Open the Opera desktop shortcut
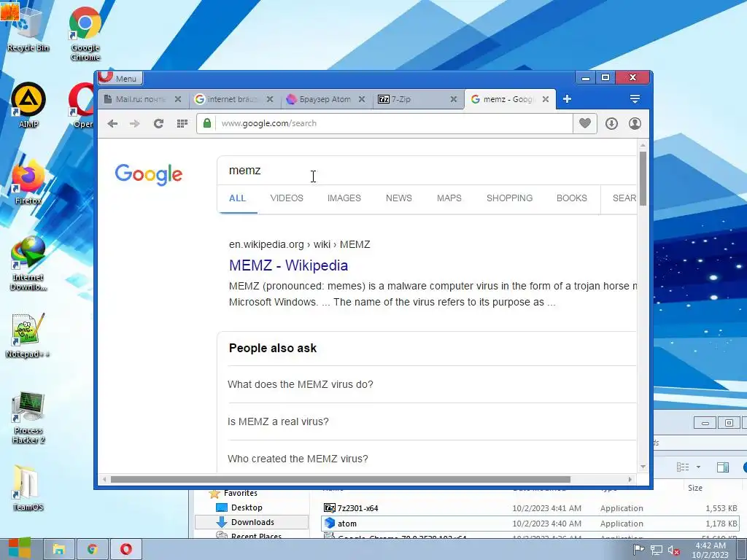Viewport: 747px width, 560px height. tap(81, 105)
